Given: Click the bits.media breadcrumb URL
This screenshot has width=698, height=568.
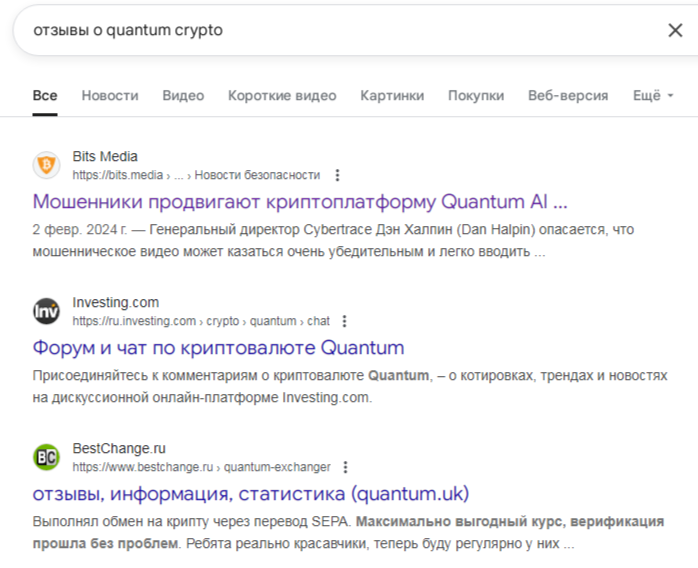Looking at the screenshot, I should [117, 175].
